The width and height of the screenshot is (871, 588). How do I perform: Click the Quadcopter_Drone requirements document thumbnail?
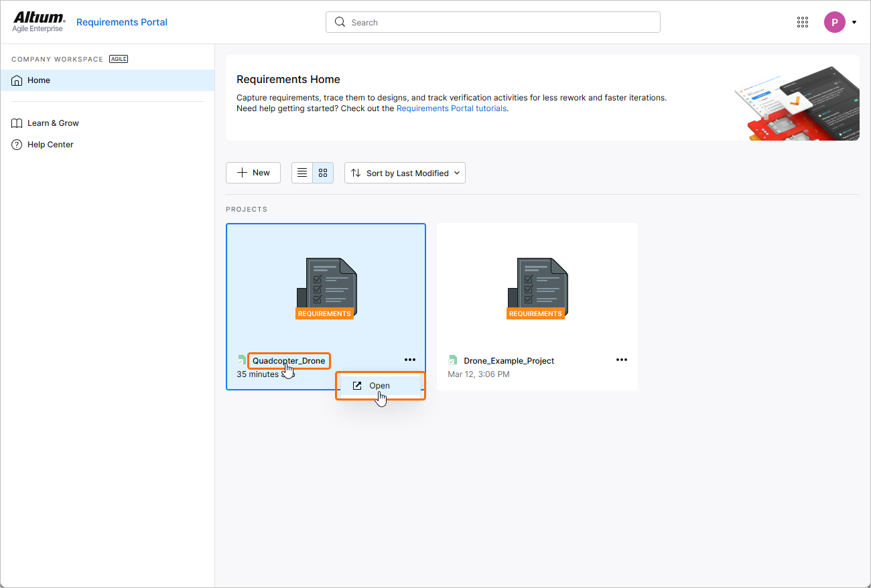(326, 287)
